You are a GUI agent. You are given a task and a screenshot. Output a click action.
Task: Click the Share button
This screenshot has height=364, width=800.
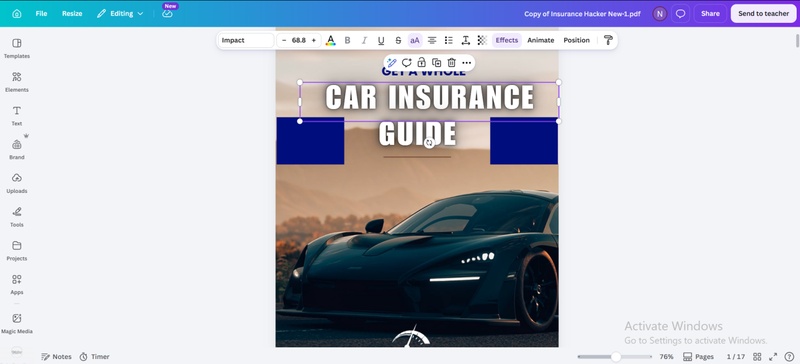710,14
